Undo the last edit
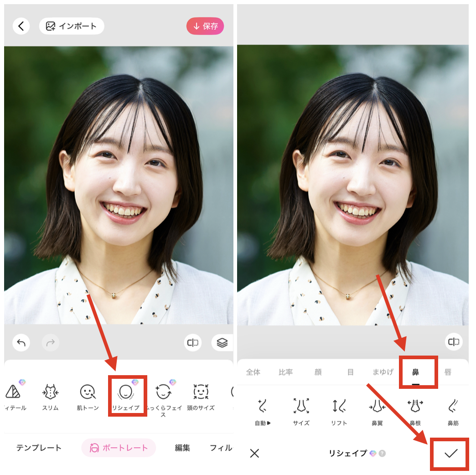The width and height of the screenshot is (476, 475). (x=21, y=343)
